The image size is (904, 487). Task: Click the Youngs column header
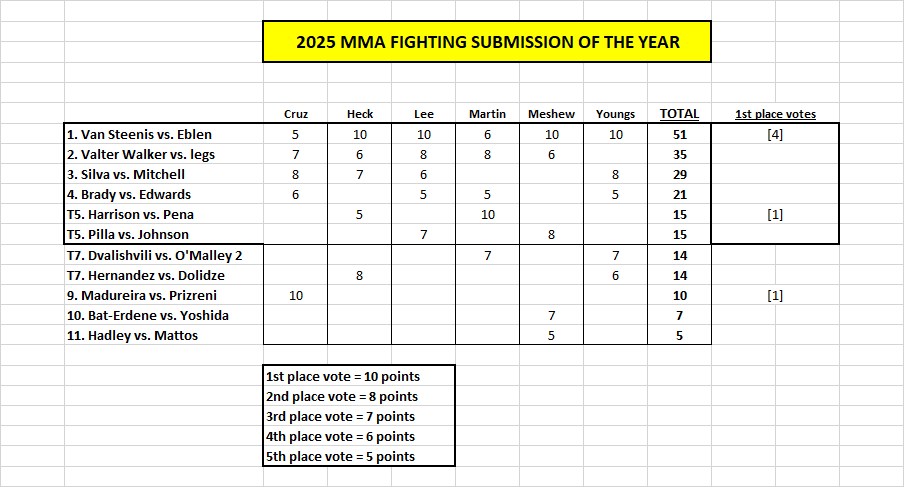(x=615, y=114)
